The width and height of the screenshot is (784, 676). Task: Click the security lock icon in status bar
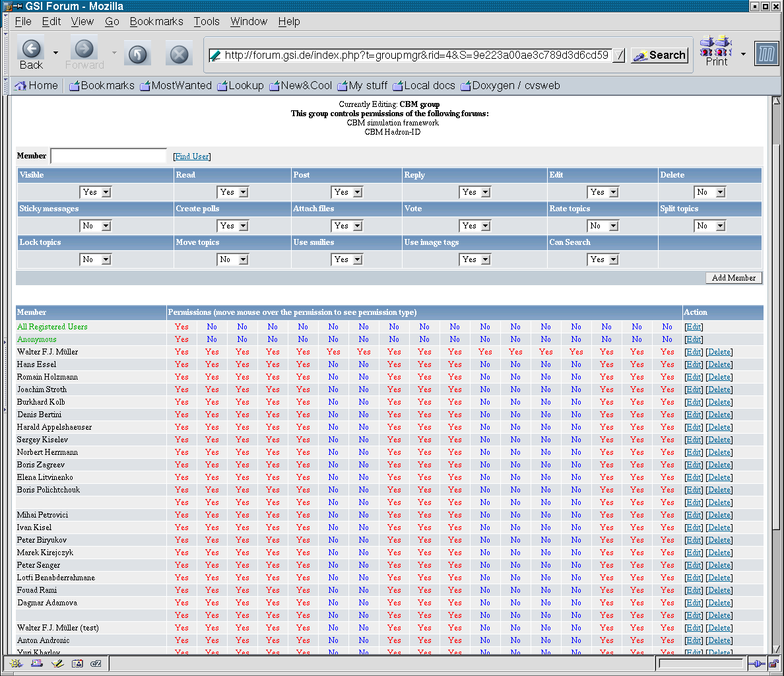tap(773, 663)
